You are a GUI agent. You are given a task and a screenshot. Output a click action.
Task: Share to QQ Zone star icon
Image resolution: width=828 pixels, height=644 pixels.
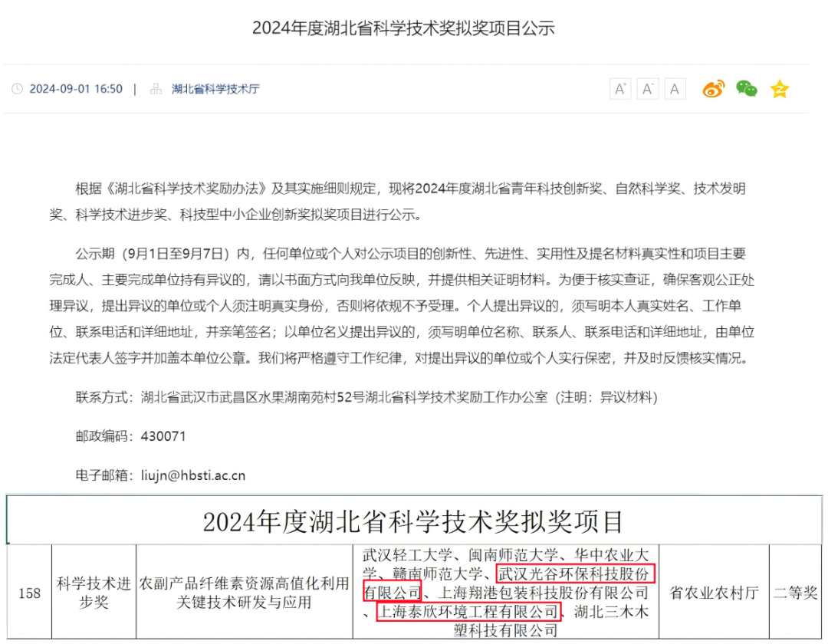780,89
